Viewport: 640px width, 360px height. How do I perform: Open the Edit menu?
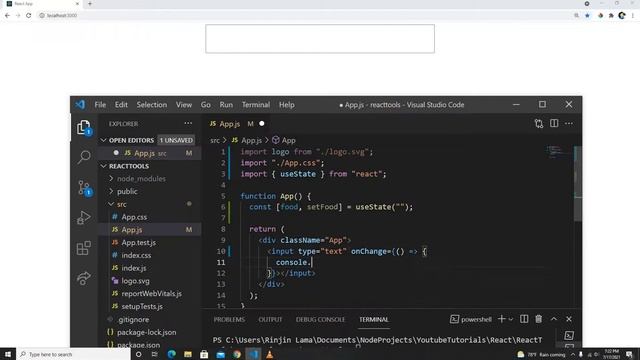click(121, 105)
